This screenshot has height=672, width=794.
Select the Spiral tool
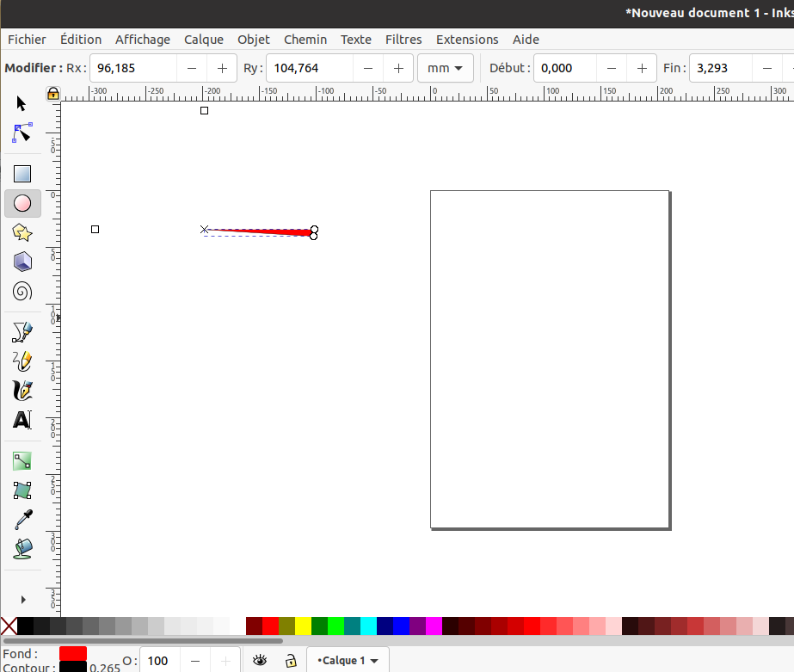22,292
